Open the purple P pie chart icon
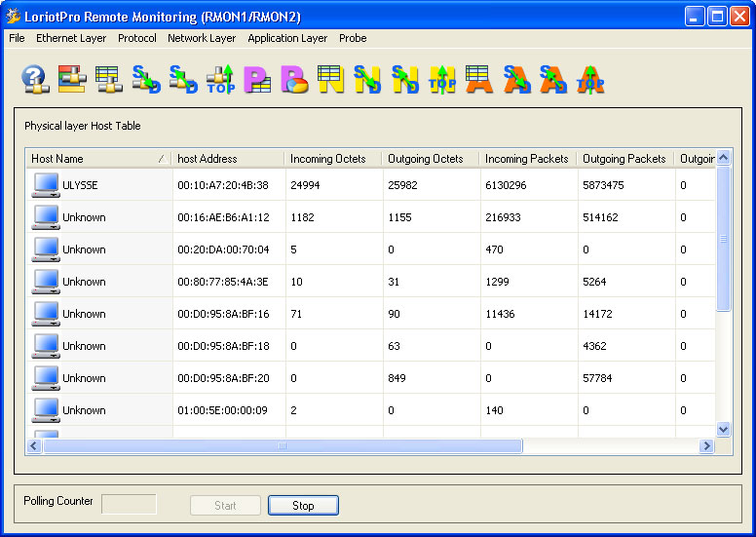 tap(294, 79)
